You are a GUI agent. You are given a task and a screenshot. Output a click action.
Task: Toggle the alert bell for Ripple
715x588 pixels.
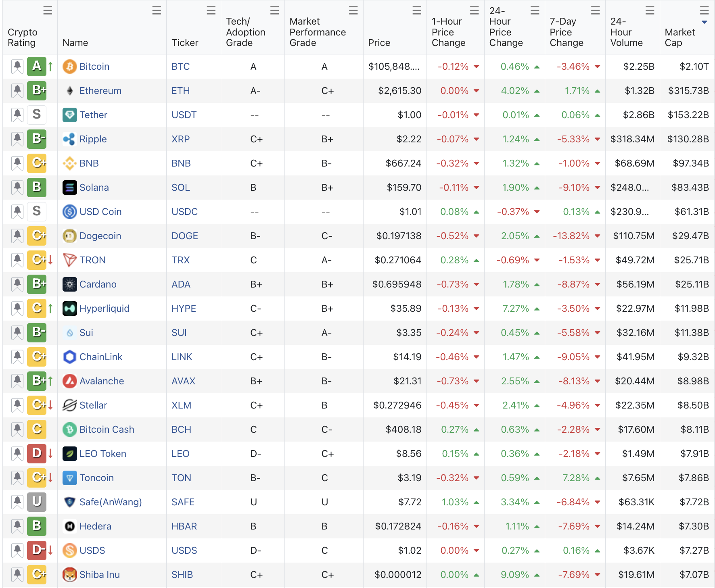pos(17,139)
